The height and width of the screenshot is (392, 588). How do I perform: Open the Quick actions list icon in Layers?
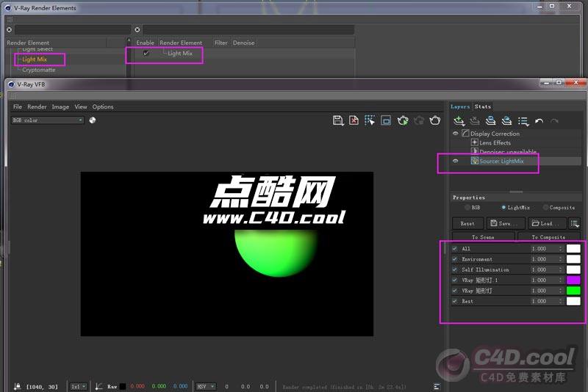click(523, 121)
